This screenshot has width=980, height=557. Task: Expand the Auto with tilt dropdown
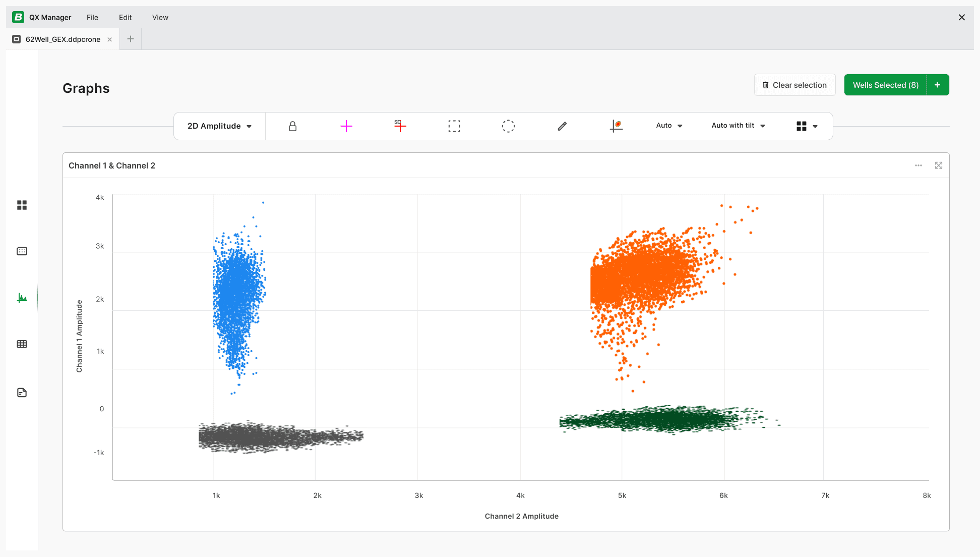(x=738, y=126)
